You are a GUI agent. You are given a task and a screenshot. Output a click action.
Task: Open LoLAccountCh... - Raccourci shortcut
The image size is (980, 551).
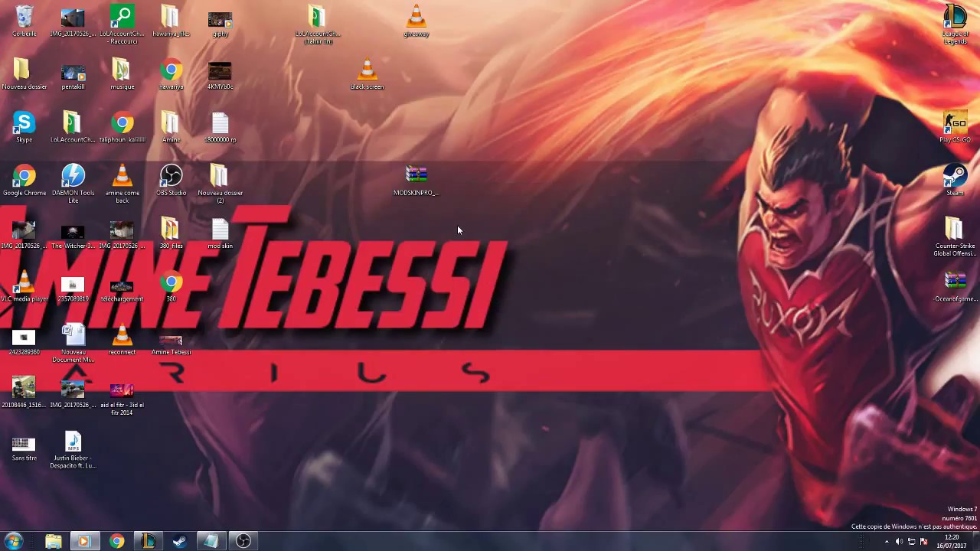coord(122,24)
